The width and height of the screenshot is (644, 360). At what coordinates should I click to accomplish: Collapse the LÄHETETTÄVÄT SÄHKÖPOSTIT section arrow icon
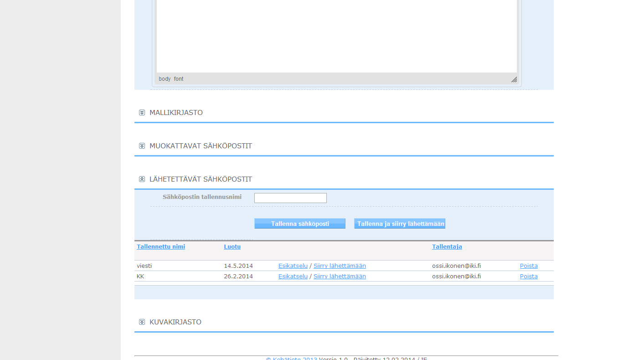point(142,179)
